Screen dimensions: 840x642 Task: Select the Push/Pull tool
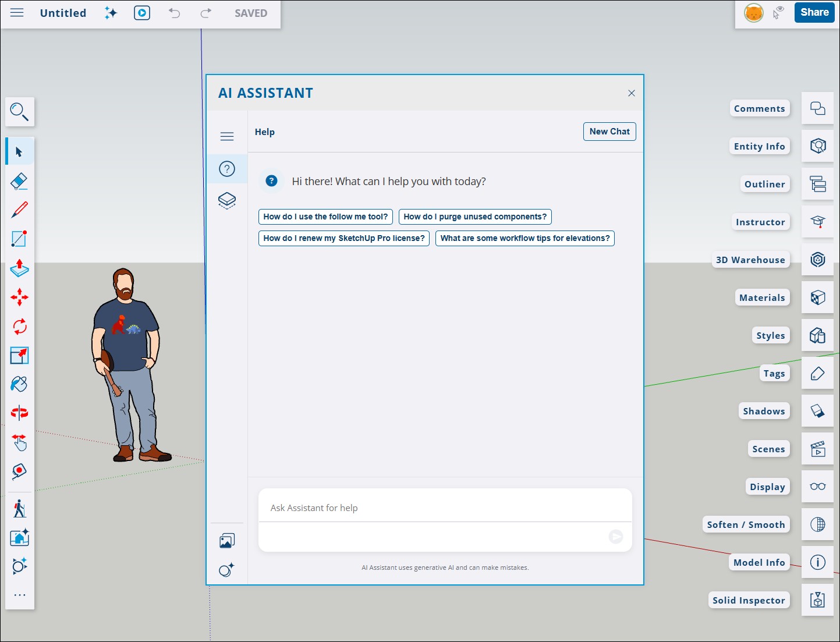click(x=19, y=268)
